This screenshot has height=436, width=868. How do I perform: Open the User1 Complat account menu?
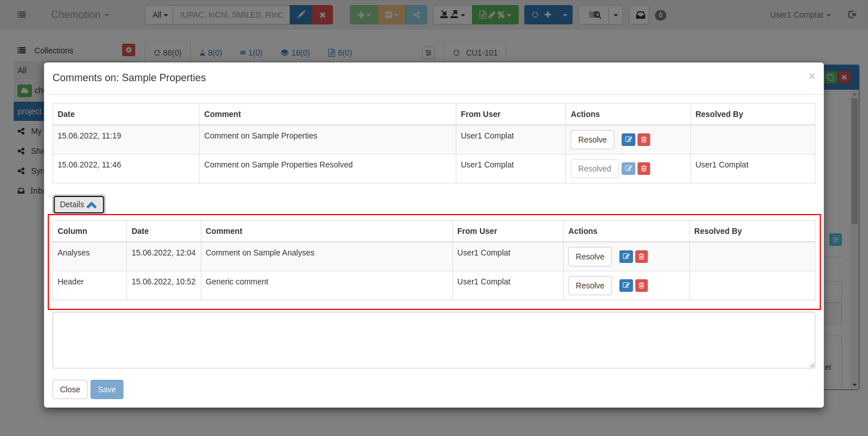(800, 15)
